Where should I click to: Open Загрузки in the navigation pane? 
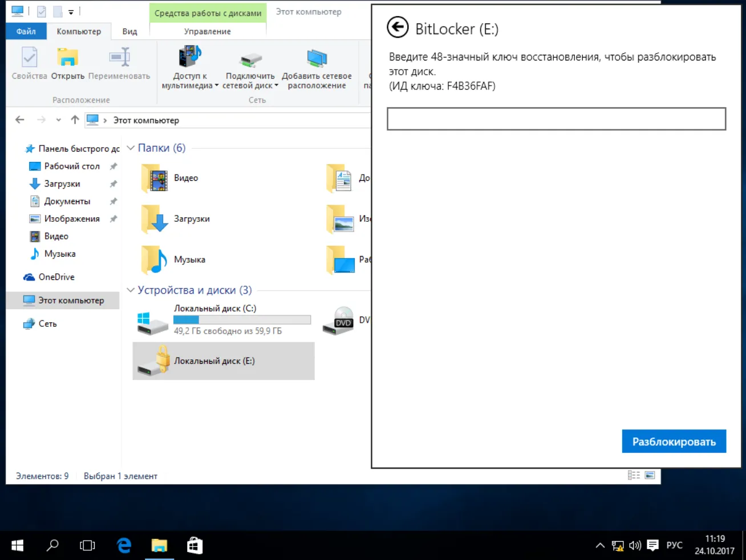(62, 184)
